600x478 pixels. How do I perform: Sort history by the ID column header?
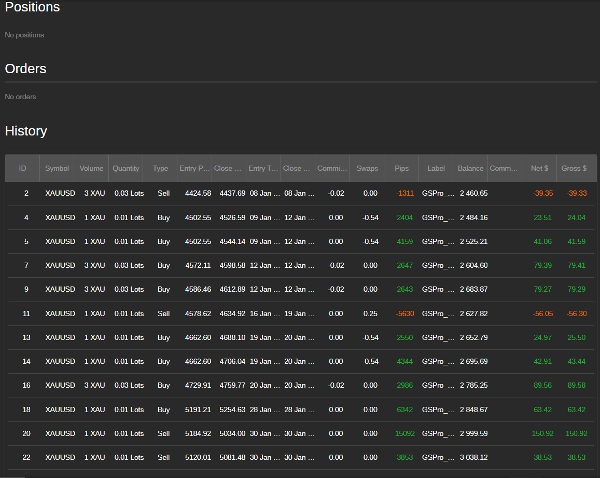coord(22,168)
